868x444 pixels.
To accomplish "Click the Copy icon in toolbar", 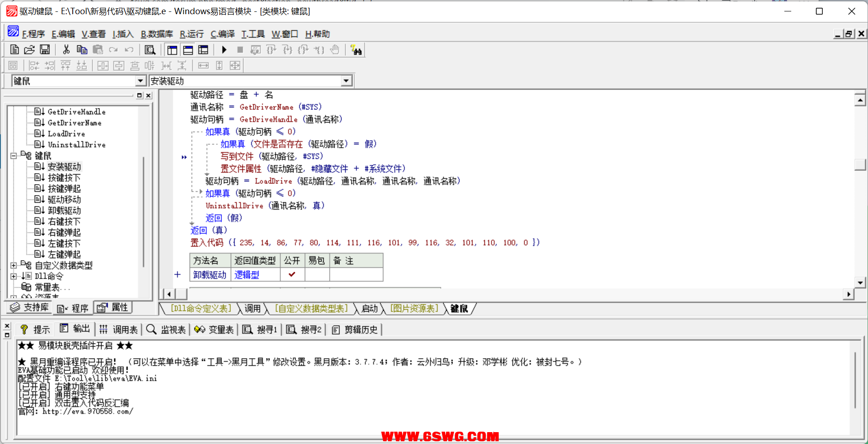I will click(82, 50).
